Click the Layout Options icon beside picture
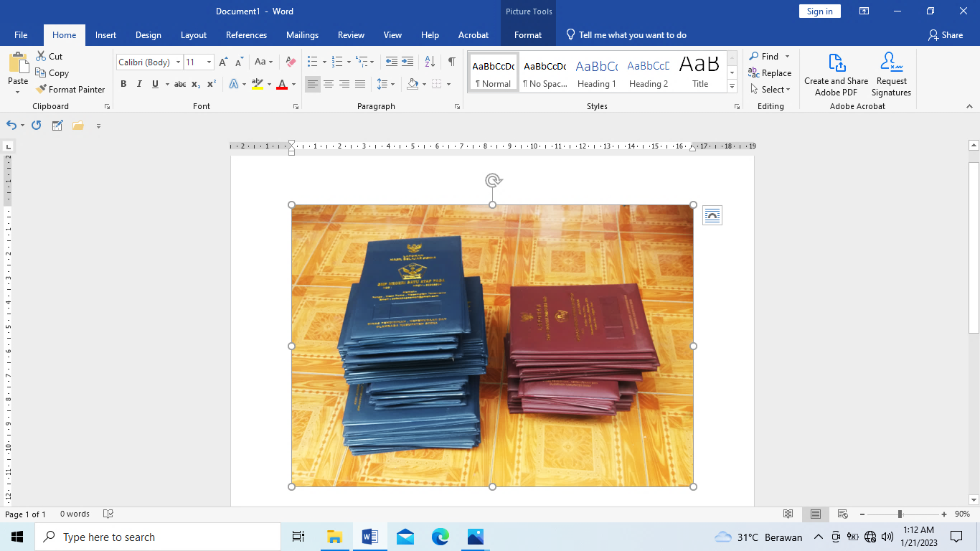 tap(712, 215)
